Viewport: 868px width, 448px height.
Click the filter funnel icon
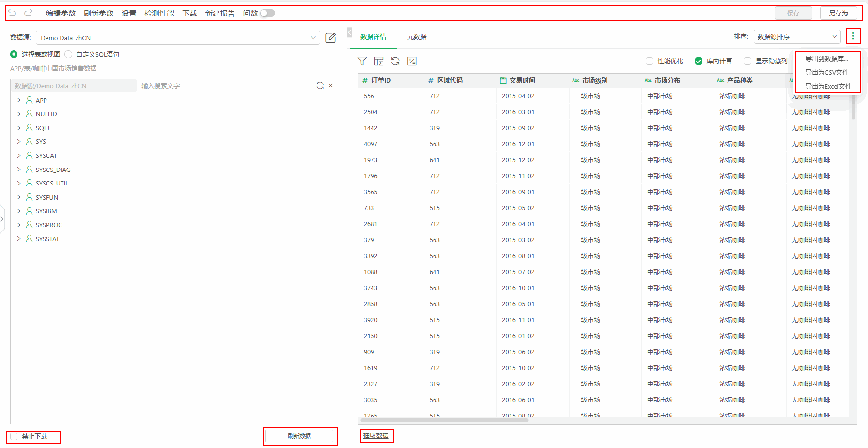pos(362,61)
